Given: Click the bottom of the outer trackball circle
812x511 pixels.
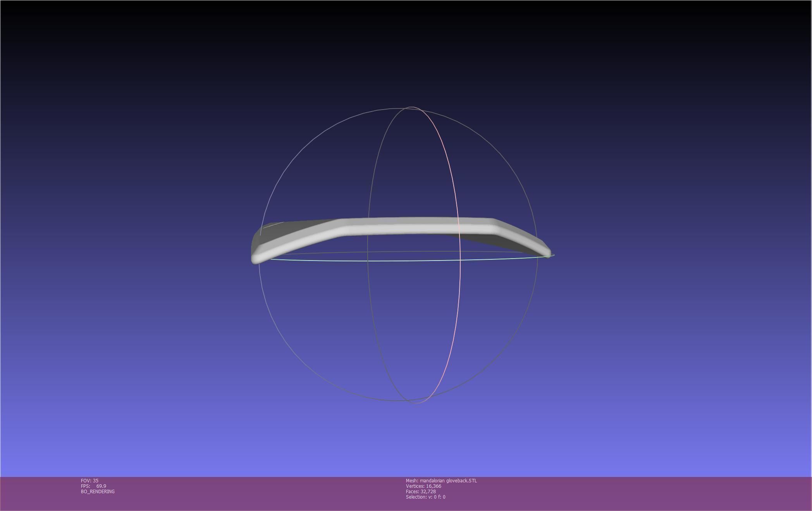Looking at the screenshot, I should (x=395, y=401).
